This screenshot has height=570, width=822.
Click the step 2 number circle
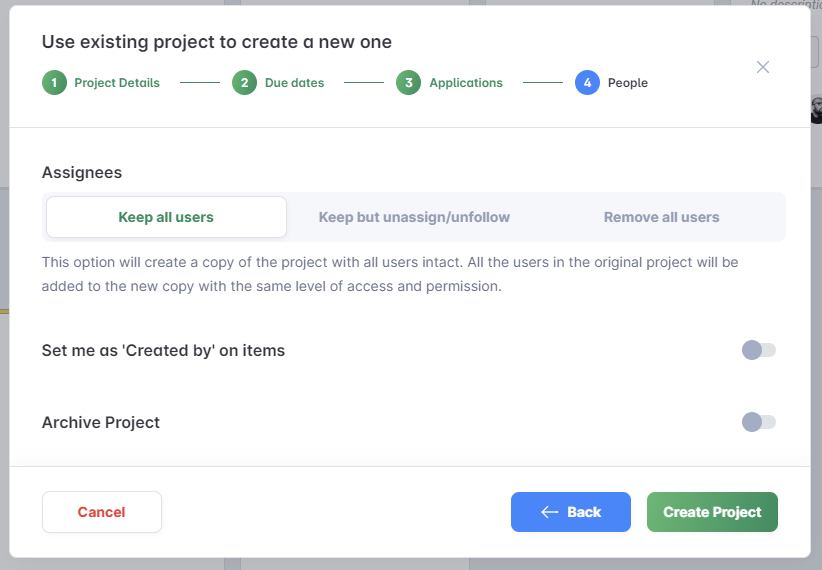pos(244,83)
